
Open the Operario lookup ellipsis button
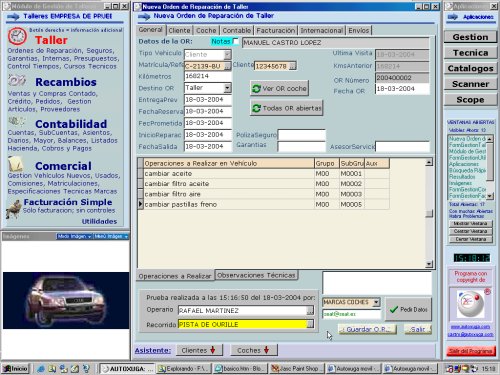[310, 310]
